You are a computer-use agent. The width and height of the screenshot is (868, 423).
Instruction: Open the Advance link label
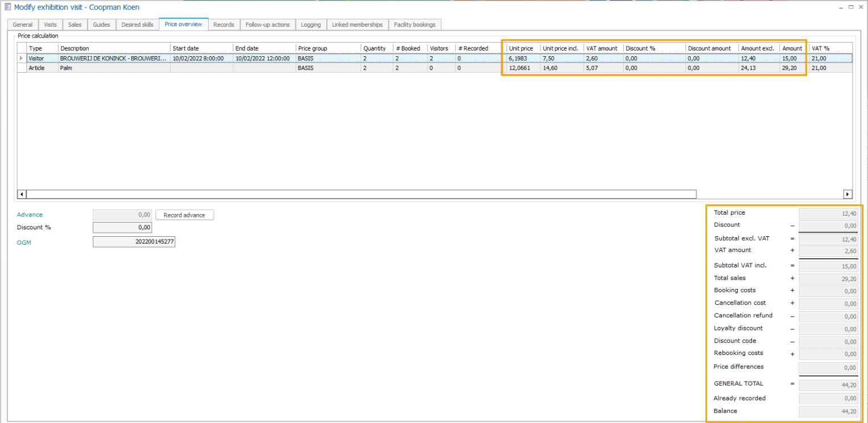click(30, 215)
